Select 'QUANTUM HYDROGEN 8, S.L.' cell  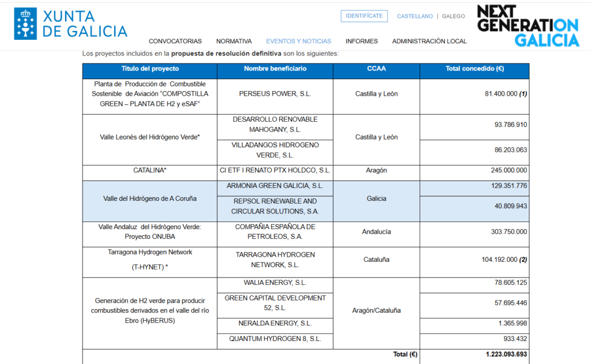tap(275, 342)
